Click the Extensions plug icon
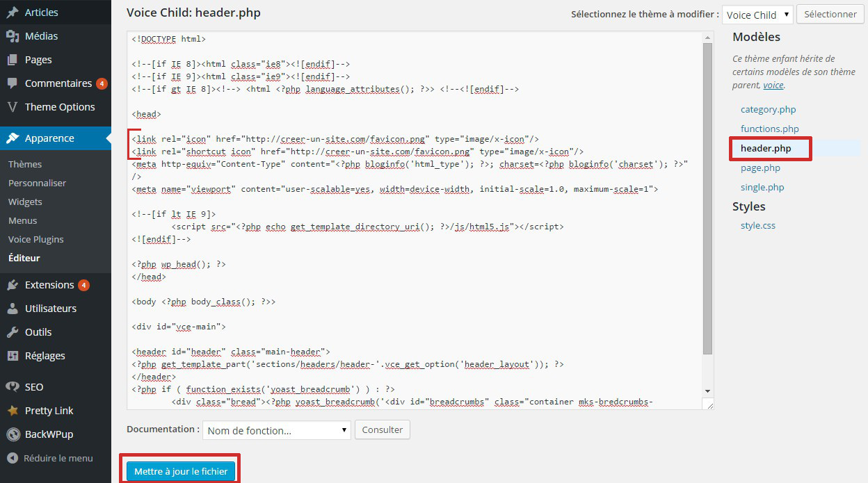Viewport: 868px width, 483px height. coord(13,285)
